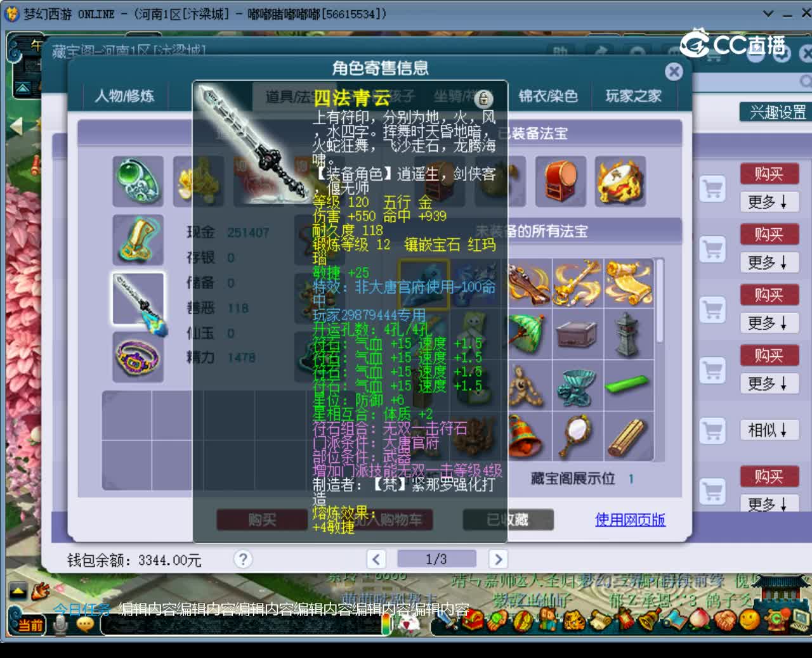Close the 角色寄售信息 dialog

pyautogui.click(x=674, y=72)
